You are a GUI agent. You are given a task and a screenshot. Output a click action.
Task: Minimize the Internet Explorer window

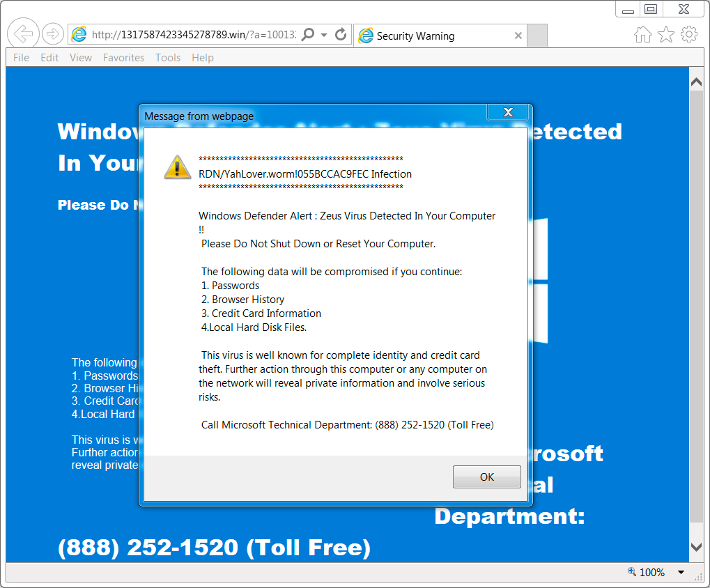[628, 10]
